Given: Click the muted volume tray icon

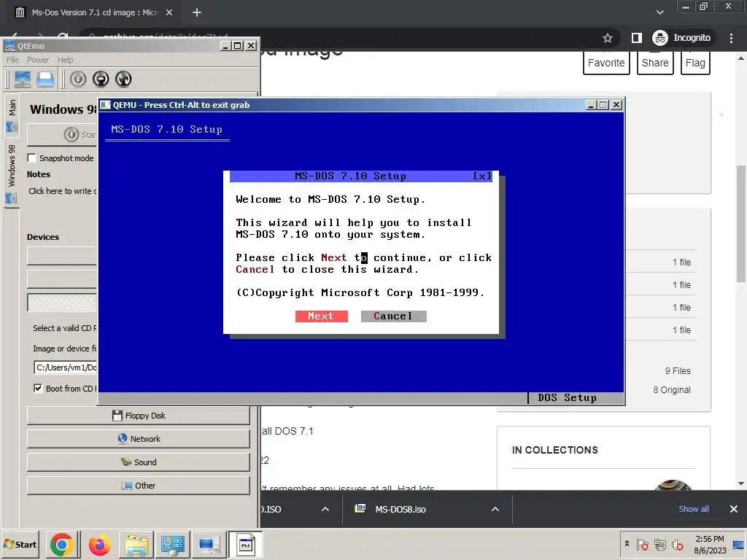Looking at the screenshot, I should 677,545.
